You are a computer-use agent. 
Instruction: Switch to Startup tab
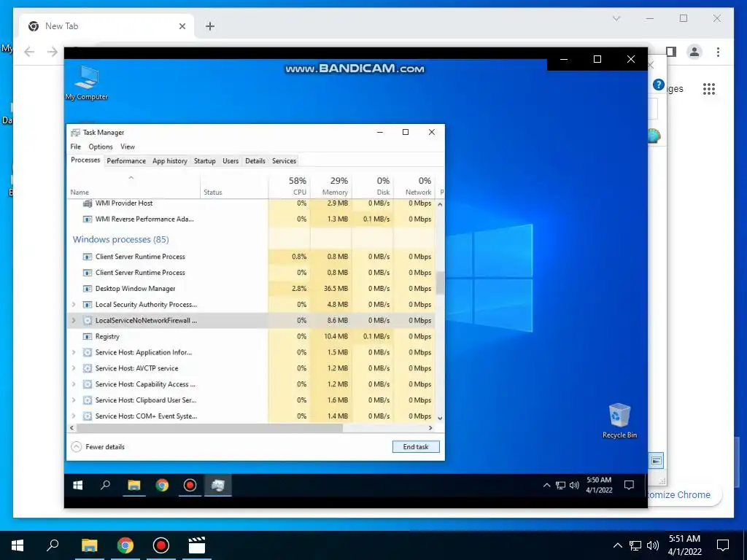pyautogui.click(x=205, y=161)
